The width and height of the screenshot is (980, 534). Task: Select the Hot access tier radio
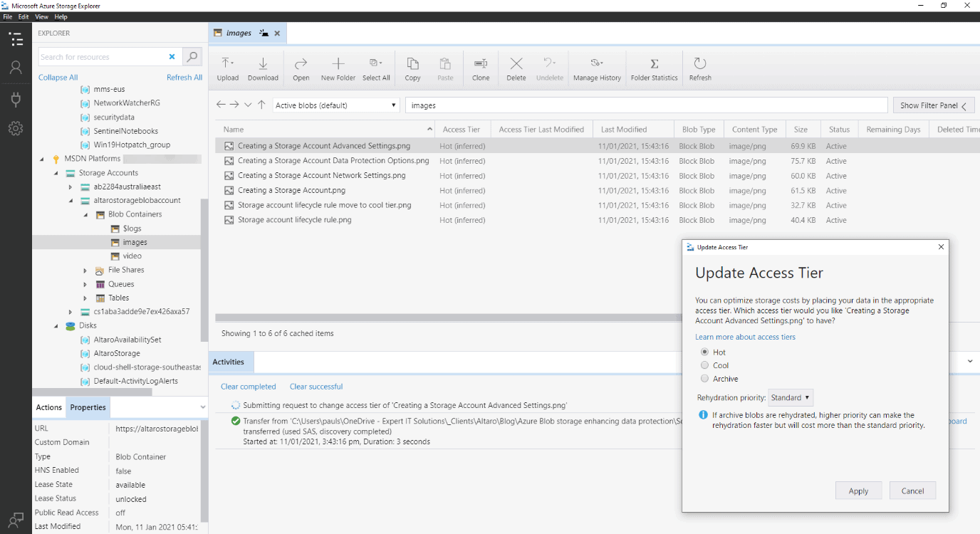(705, 352)
